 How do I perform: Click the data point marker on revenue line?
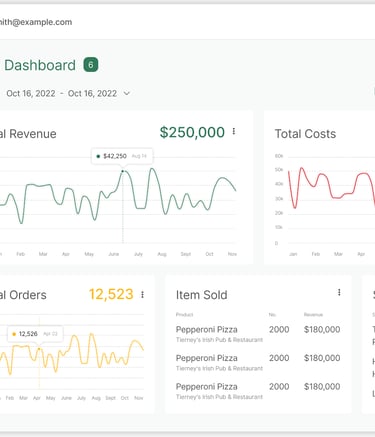point(122,171)
